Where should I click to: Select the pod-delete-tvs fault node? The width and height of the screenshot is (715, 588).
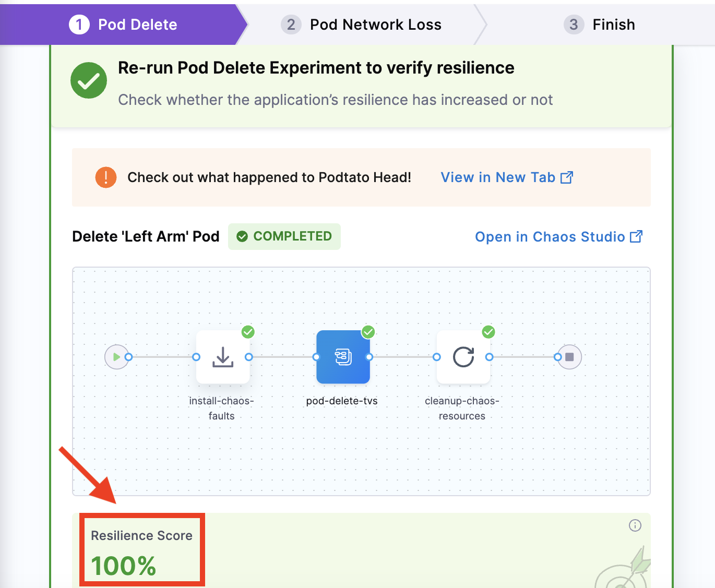tap(343, 357)
